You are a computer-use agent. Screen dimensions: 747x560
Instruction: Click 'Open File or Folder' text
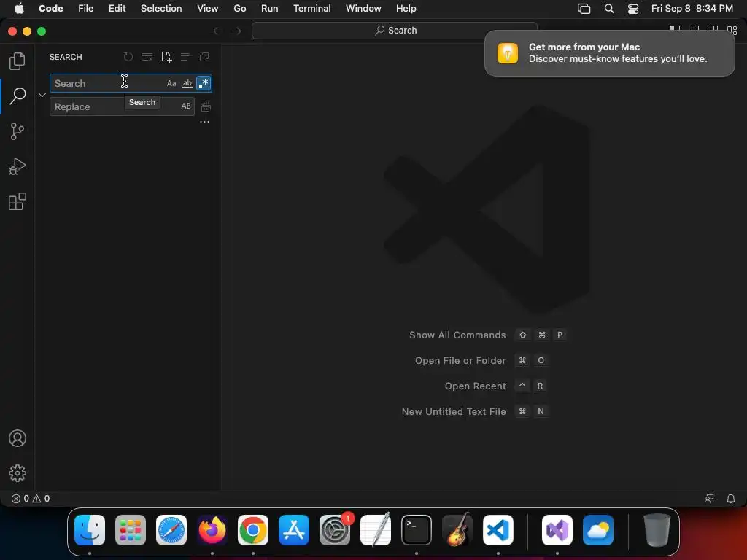coord(460,360)
